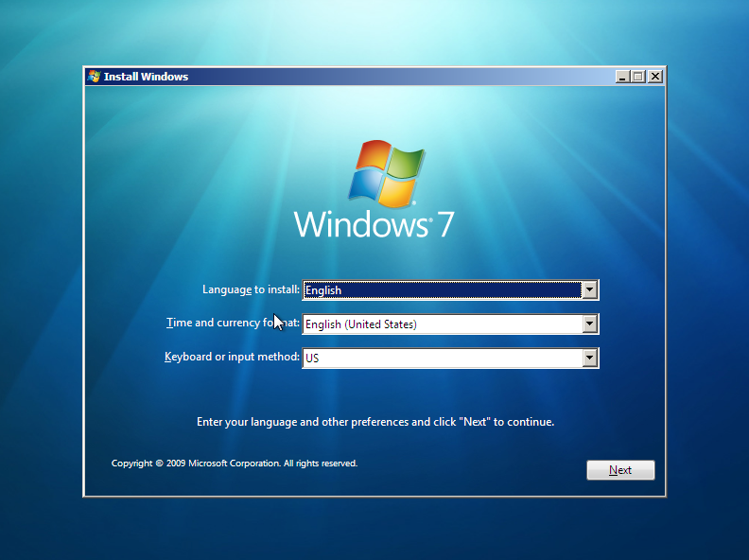Click the 'Enter your language and other preferences' text
Viewport: 749px width, 560px height.
pos(375,422)
